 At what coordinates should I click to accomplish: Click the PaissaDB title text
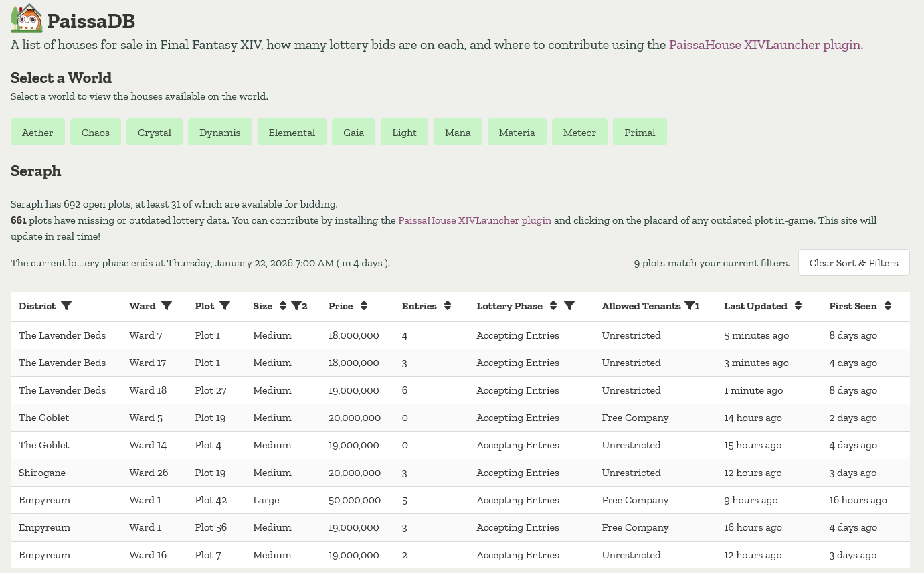click(x=91, y=21)
